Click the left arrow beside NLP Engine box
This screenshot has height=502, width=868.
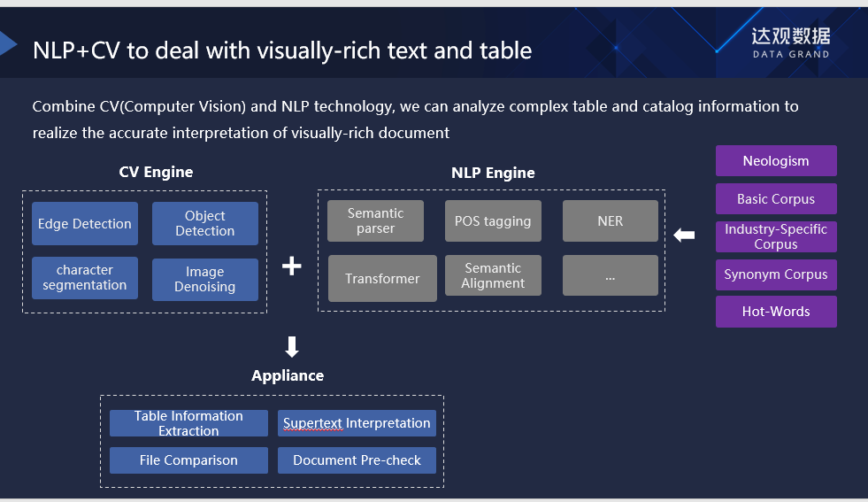pyautogui.click(x=684, y=235)
